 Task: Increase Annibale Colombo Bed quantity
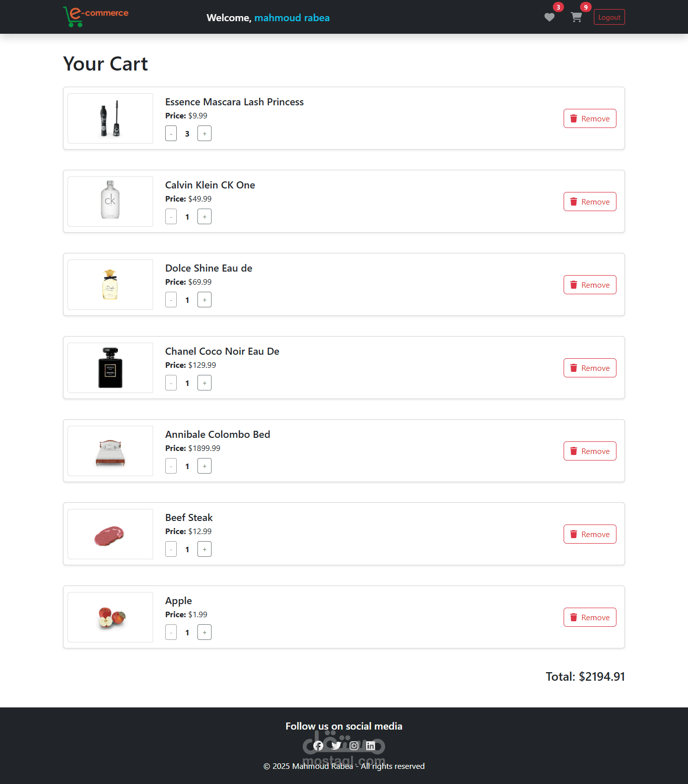click(x=204, y=467)
